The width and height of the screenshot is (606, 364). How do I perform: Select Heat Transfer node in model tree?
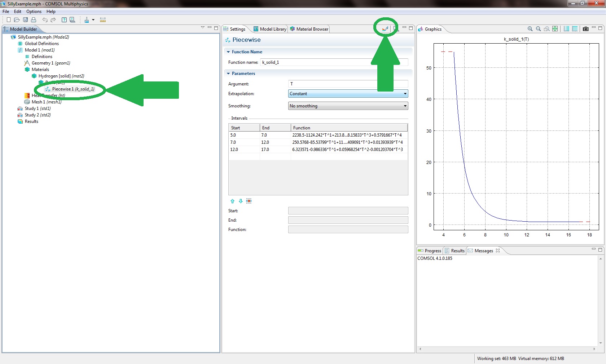pos(48,96)
